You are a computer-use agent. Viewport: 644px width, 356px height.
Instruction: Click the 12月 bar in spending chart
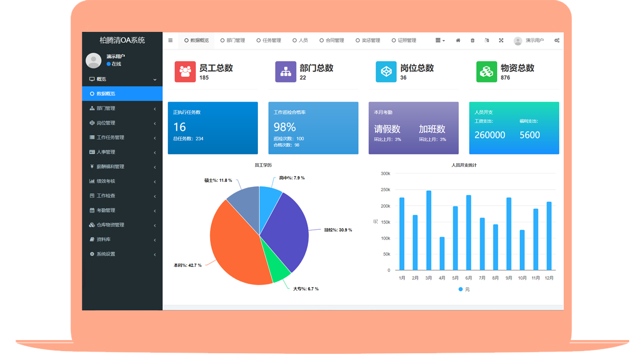tap(549, 236)
